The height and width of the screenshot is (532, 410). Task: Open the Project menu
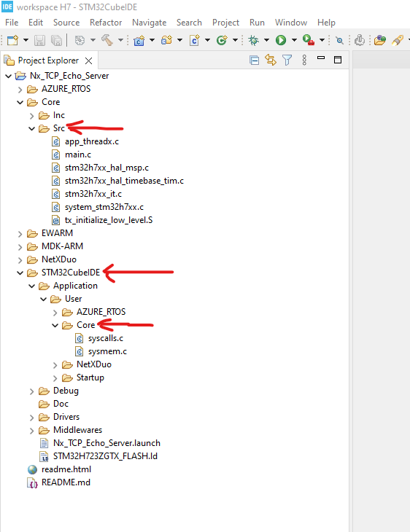225,23
